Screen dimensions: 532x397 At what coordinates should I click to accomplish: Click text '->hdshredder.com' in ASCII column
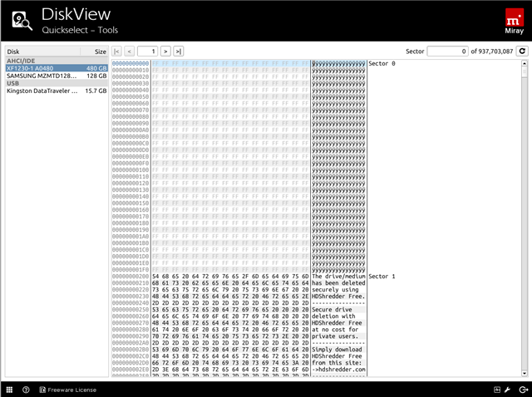[x=338, y=370]
